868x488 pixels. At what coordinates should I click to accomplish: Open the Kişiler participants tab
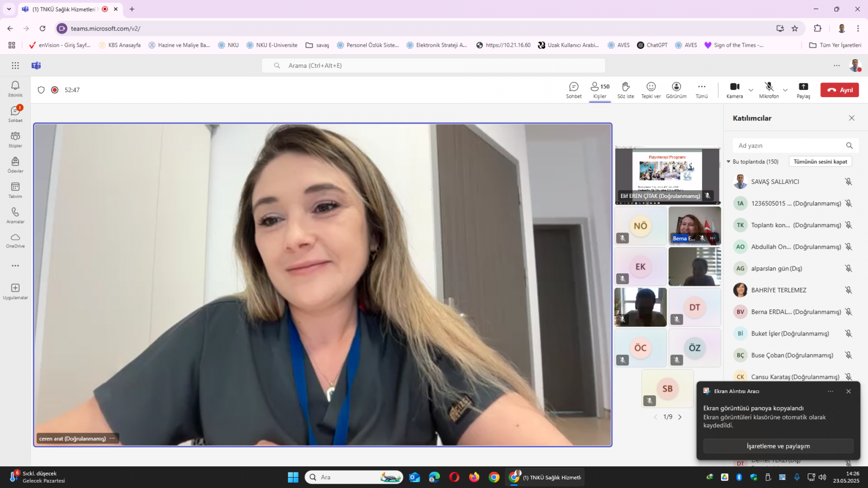(x=600, y=90)
